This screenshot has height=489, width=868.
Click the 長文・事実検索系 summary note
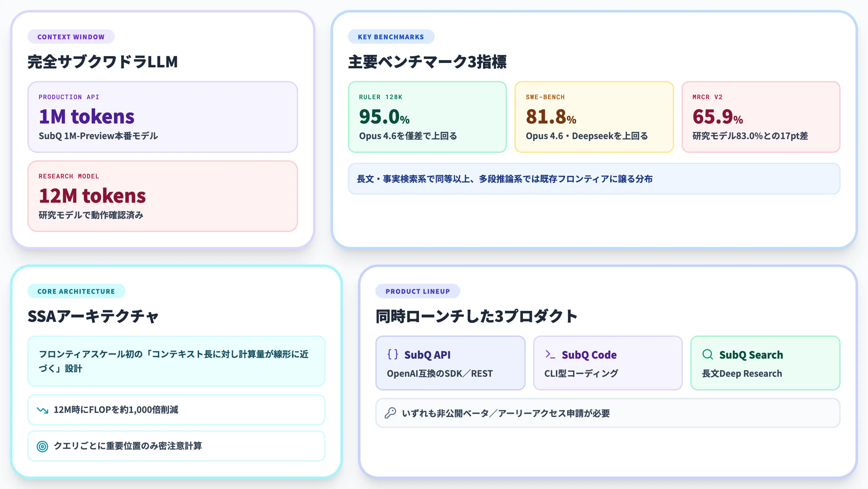(x=594, y=179)
